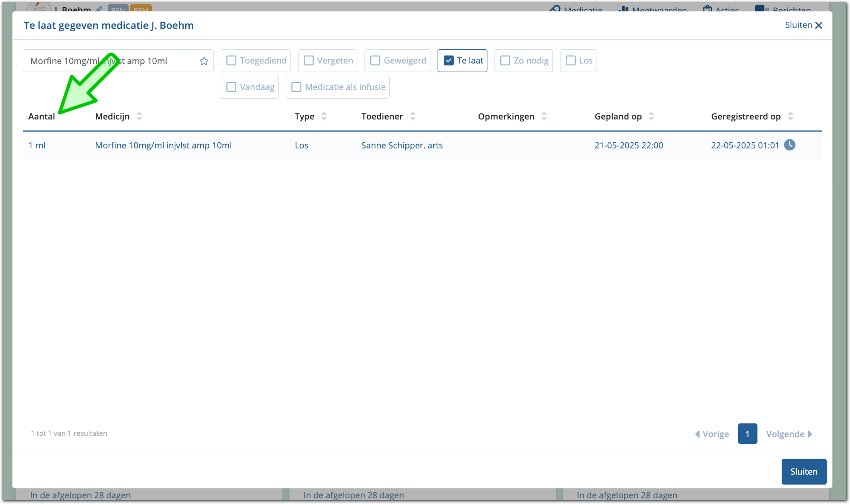The height and width of the screenshot is (504, 850).
Task: Open the Morfine 10mg/ml medication row link
Action: (163, 146)
